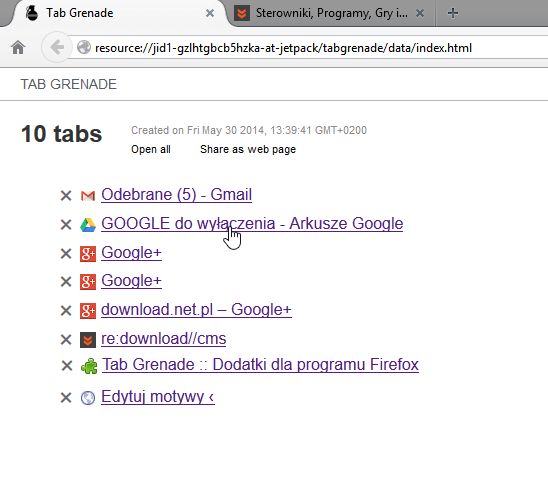Click Share as web page

coord(248,149)
